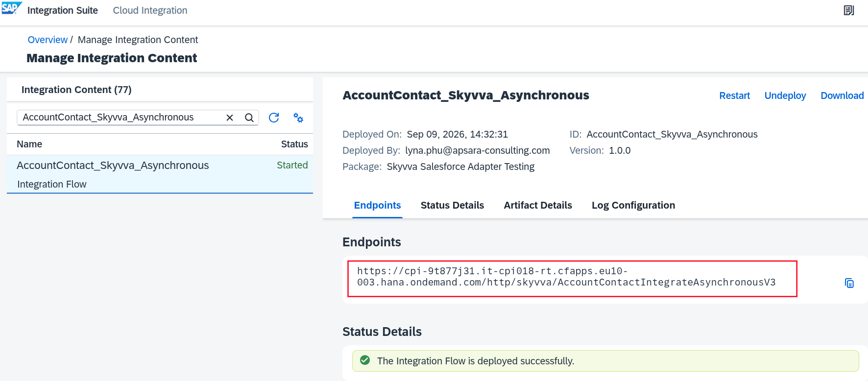Screen dimensions: 868x381
Task: Click the artifact title AccountContact_Skyvva_Asynchronous heading
Action: (466, 95)
